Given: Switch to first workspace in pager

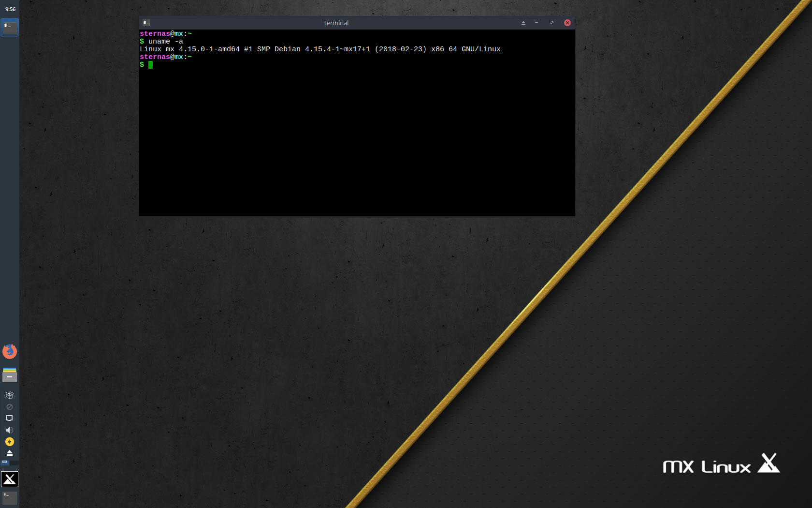Looking at the screenshot, I should coord(5,463).
